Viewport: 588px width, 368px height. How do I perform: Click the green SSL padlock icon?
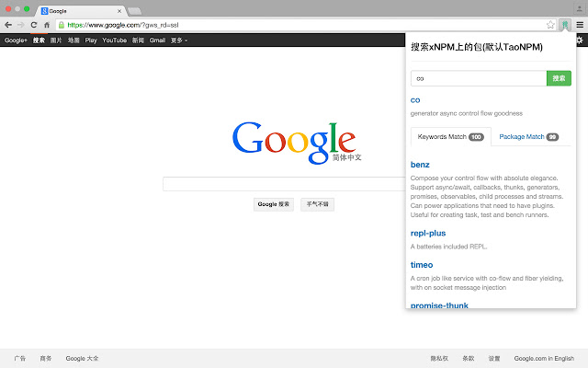click(62, 25)
